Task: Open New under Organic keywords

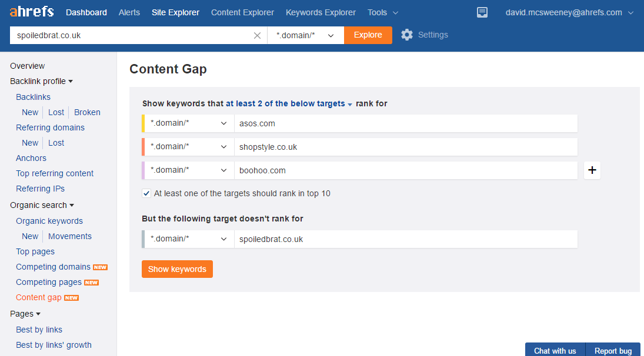Action: (30, 236)
